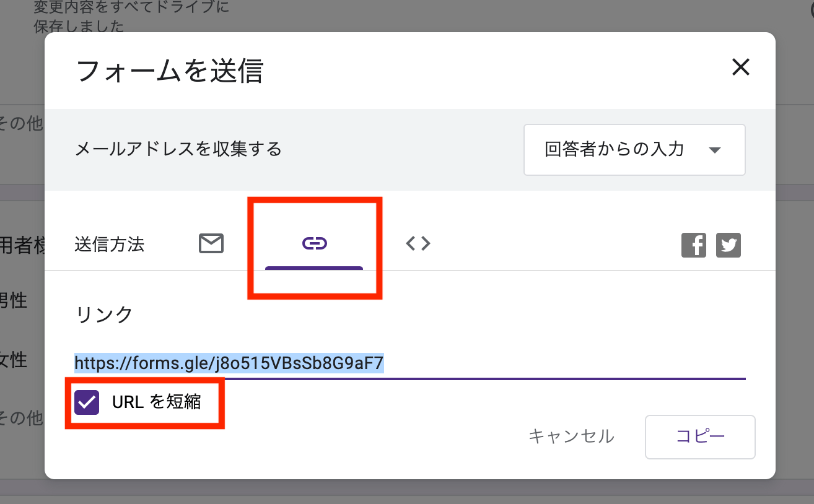Close the フォームを送信 dialog
Screen dimensions: 814x504
tap(741, 67)
